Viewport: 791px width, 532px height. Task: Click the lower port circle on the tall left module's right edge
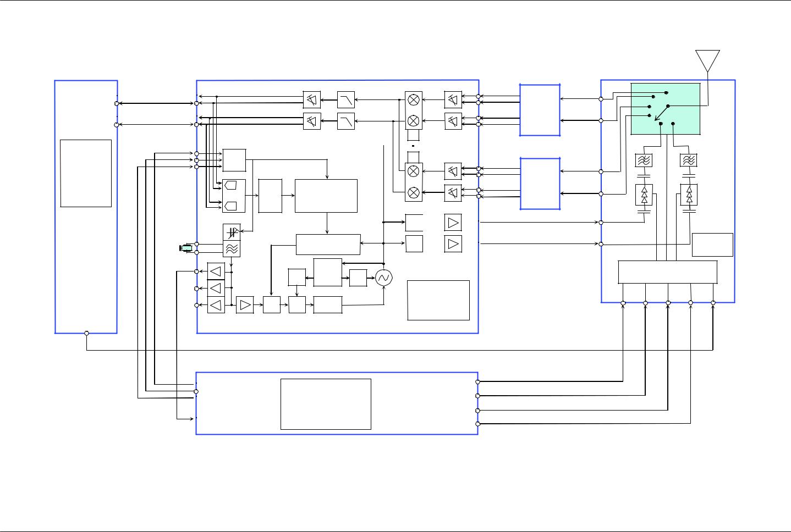coord(117,125)
